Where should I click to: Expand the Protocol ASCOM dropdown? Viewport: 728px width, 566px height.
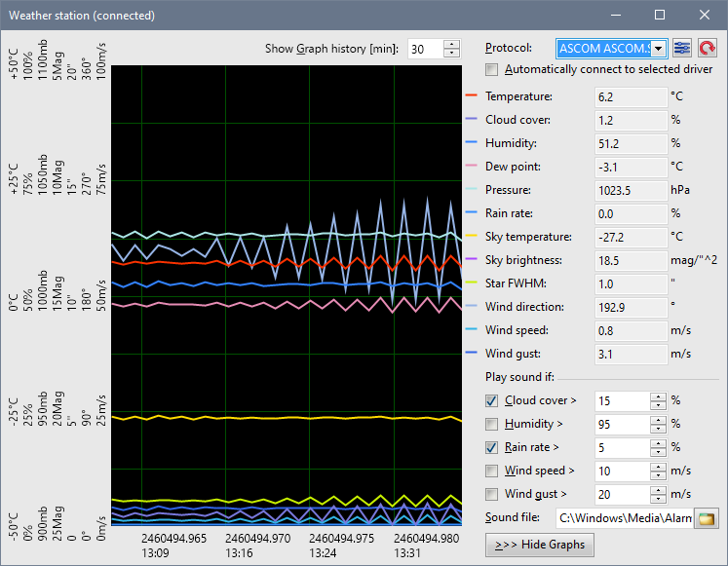tap(660, 48)
